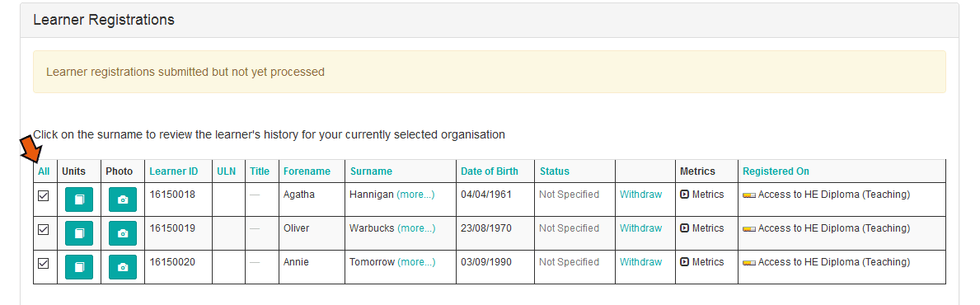980x305 pixels.
Task: Open Photo for Annie Tomorrow
Action: (123, 267)
